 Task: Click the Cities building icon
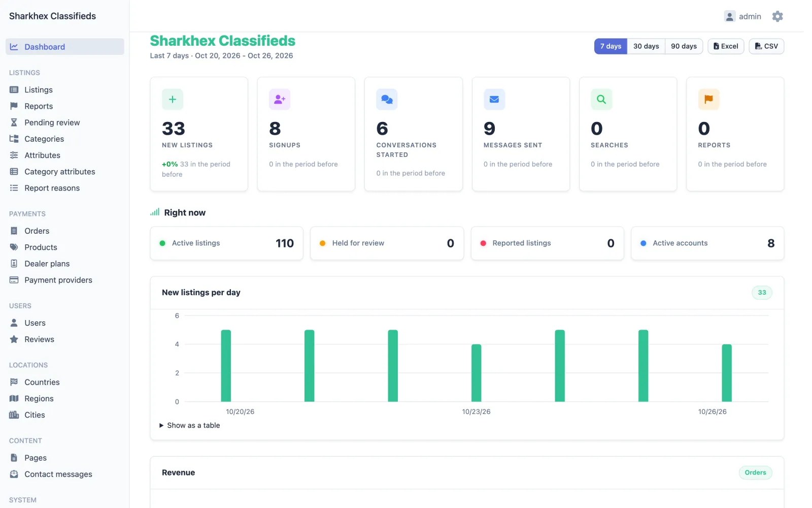point(14,415)
